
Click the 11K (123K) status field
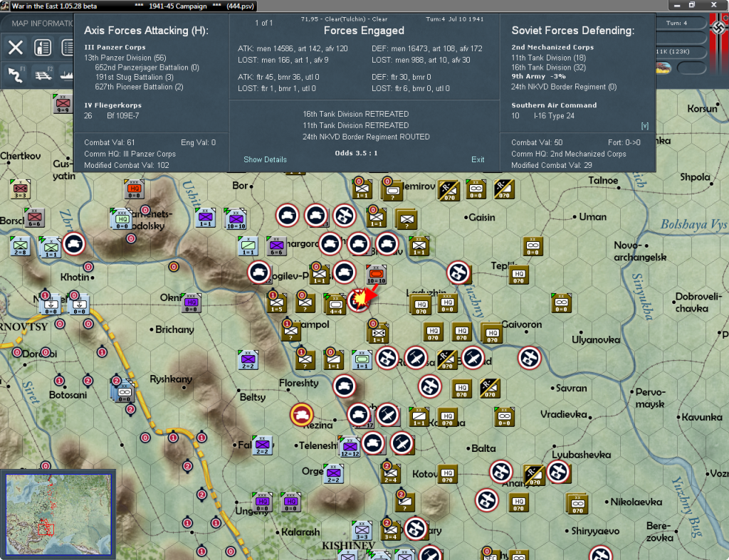click(x=673, y=51)
